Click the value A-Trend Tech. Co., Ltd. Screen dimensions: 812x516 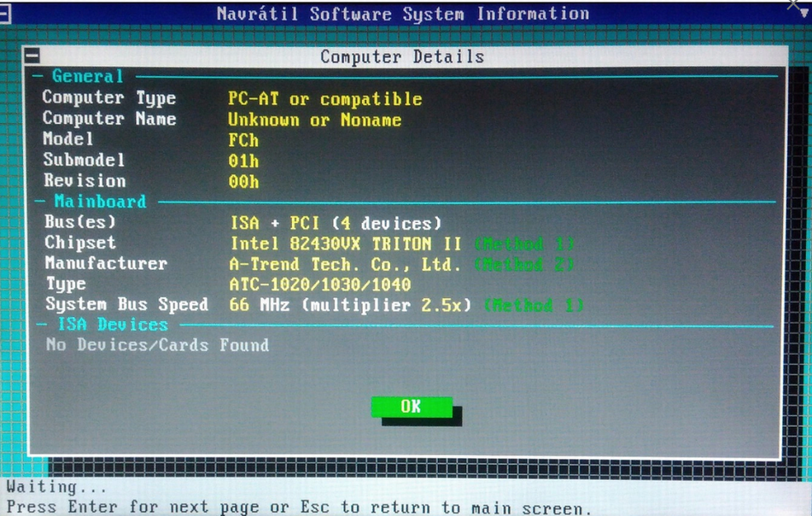point(345,264)
